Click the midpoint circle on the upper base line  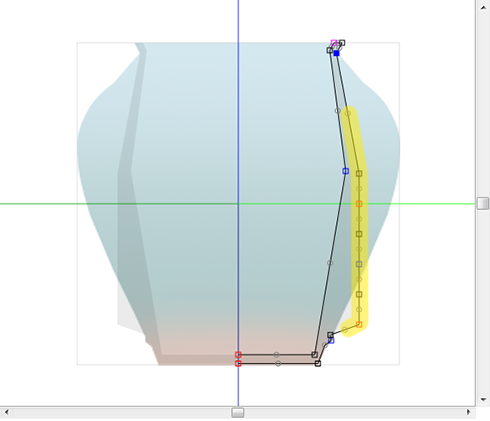coord(276,355)
